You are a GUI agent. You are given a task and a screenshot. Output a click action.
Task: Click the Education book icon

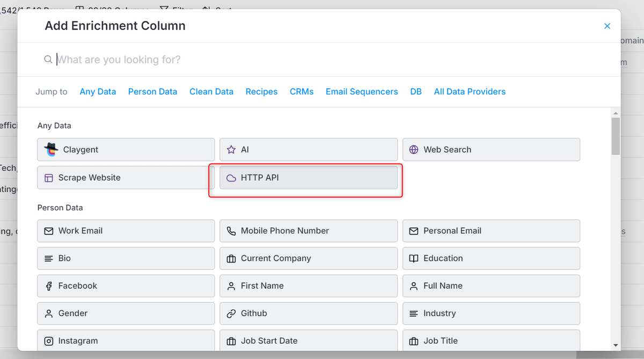(414, 258)
